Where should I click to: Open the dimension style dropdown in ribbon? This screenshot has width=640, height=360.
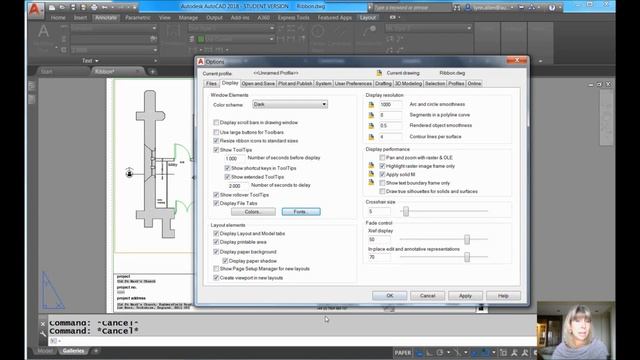click(271, 28)
